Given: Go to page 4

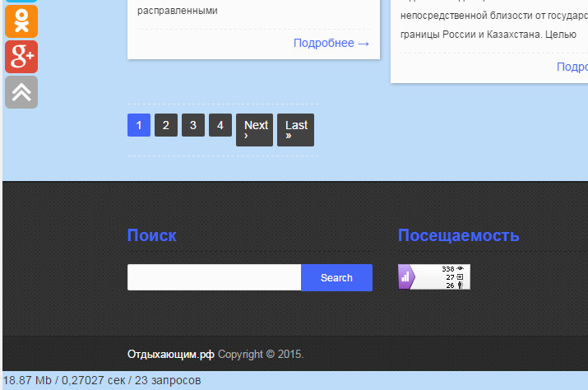Looking at the screenshot, I should tap(220, 125).
